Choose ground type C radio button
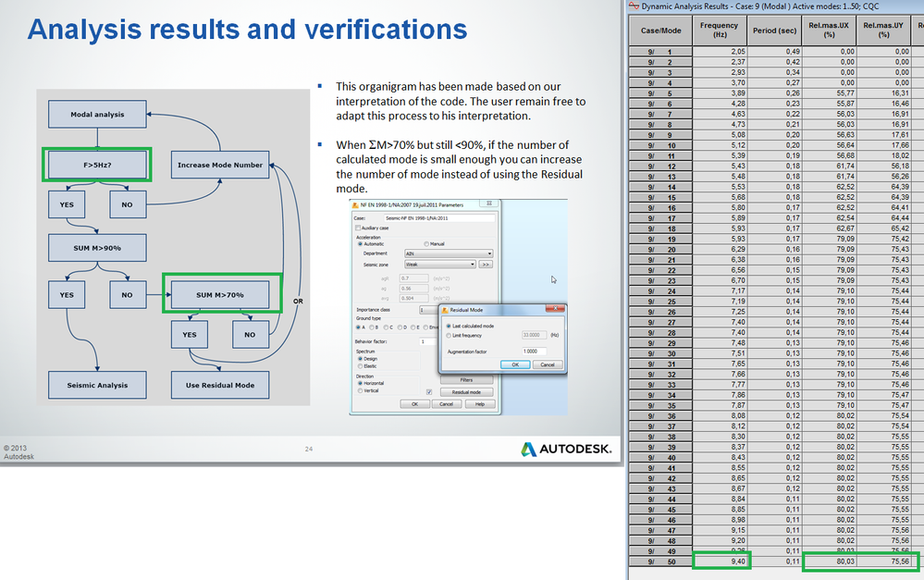 pos(386,327)
